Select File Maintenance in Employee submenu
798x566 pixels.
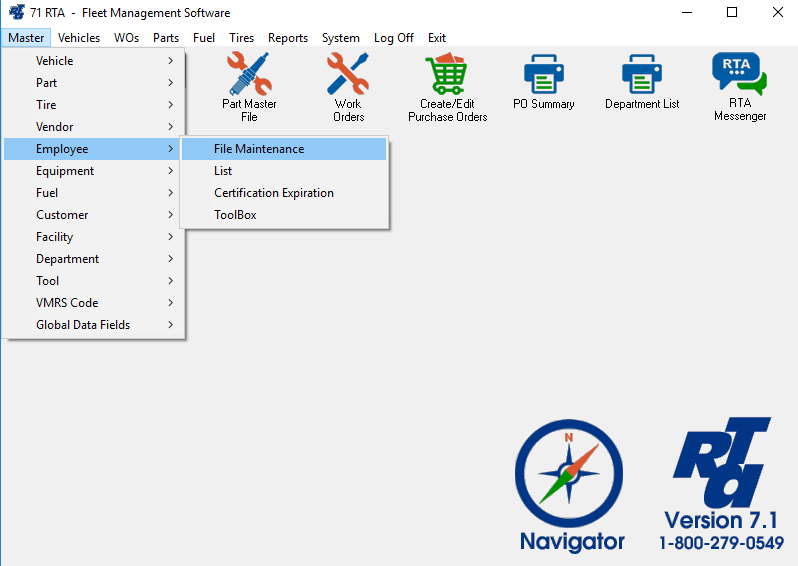point(259,149)
